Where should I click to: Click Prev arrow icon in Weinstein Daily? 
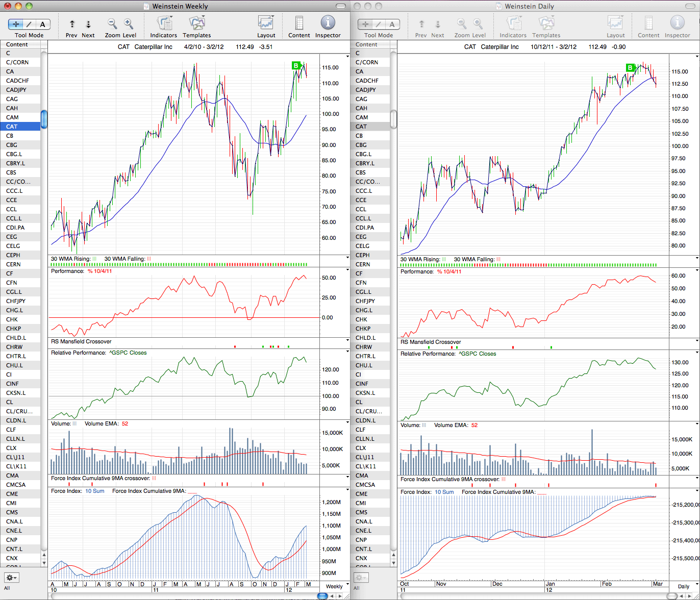[x=421, y=24]
